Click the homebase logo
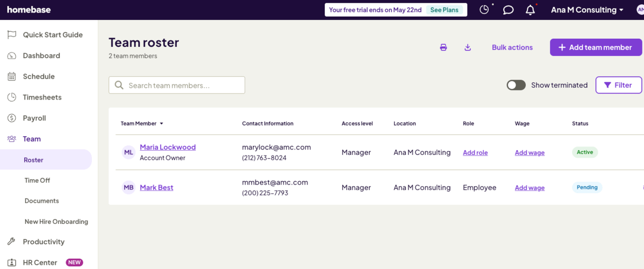 pyautogui.click(x=28, y=10)
